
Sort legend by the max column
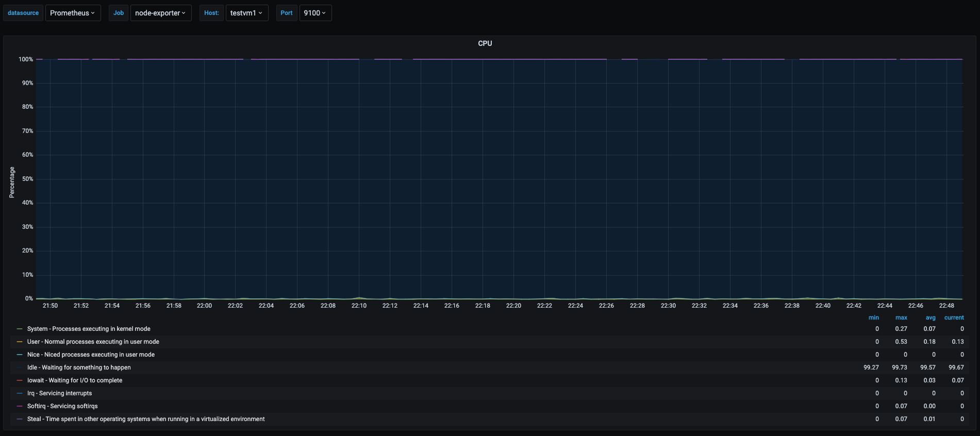(x=901, y=317)
